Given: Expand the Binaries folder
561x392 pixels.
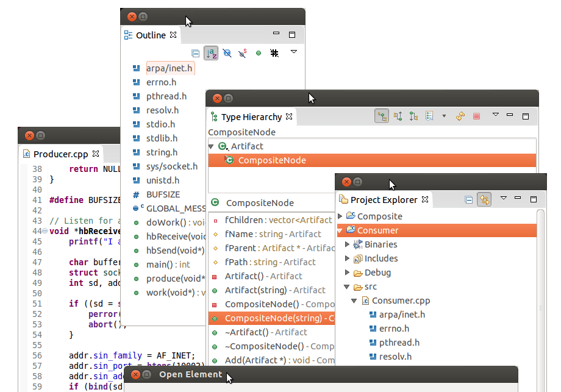Looking at the screenshot, I should coord(347,244).
